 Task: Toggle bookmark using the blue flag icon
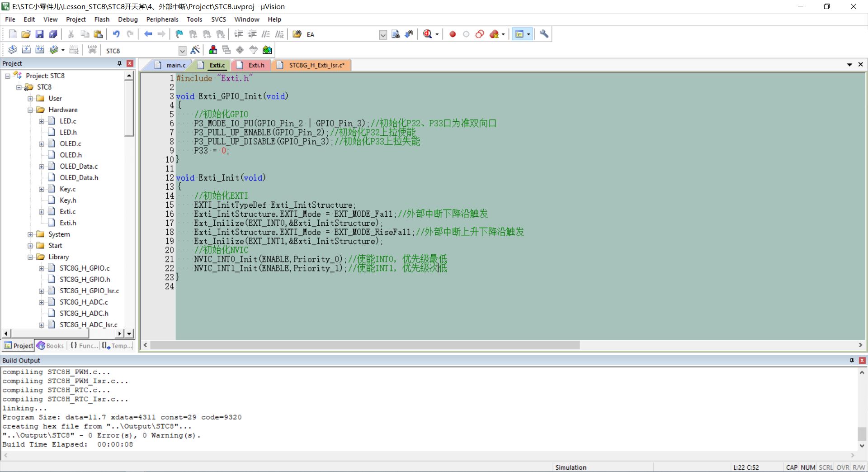179,34
